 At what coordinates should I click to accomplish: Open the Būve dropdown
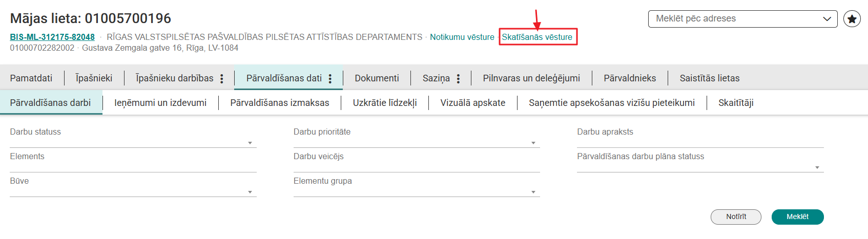pyautogui.click(x=133, y=192)
